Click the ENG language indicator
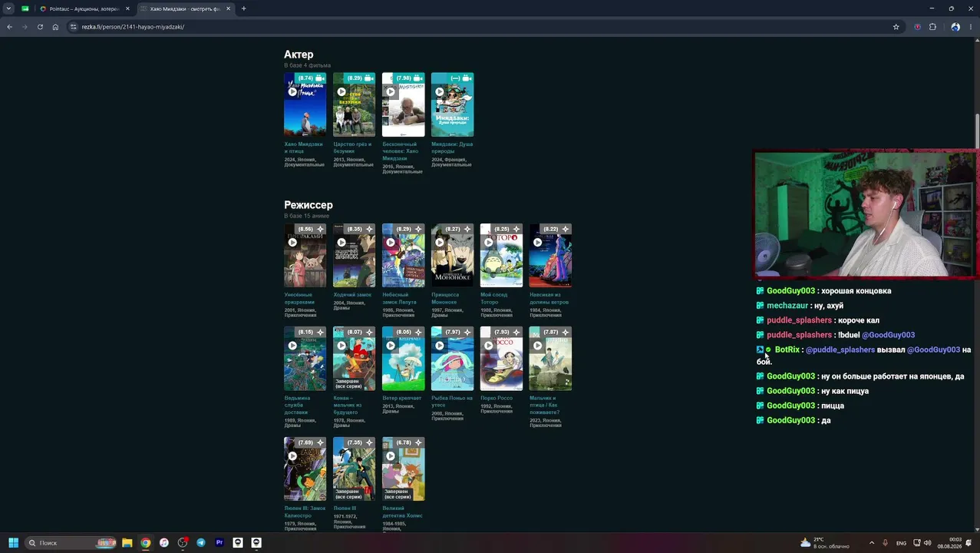This screenshot has height=553, width=980. 901,543
